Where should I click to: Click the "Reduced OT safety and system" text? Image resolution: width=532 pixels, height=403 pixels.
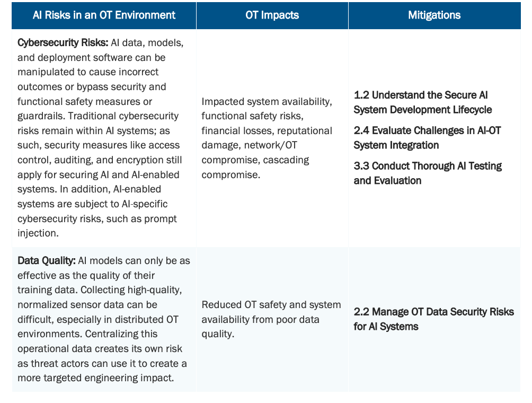(x=271, y=305)
